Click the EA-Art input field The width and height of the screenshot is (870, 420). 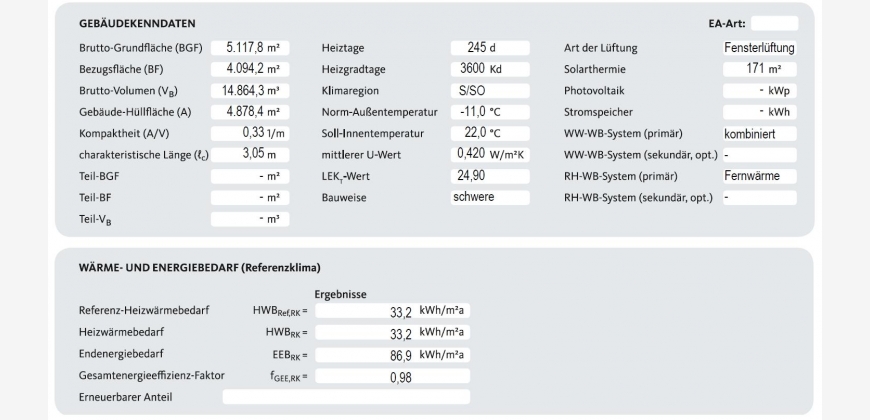774,23
